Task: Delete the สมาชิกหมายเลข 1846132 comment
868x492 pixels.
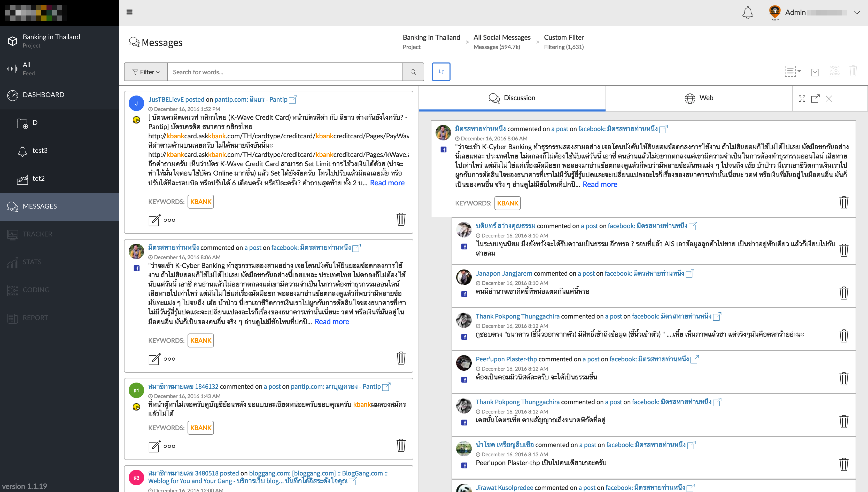Action: click(x=401, y=445)
